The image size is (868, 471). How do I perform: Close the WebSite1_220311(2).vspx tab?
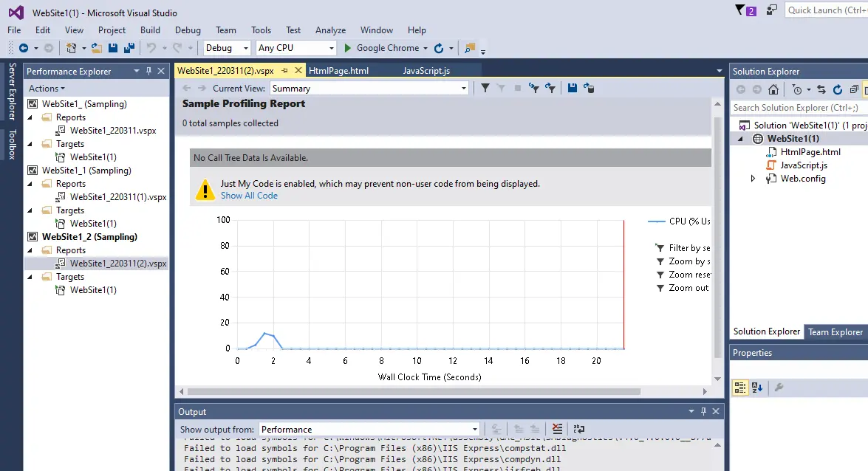point(298,71)
